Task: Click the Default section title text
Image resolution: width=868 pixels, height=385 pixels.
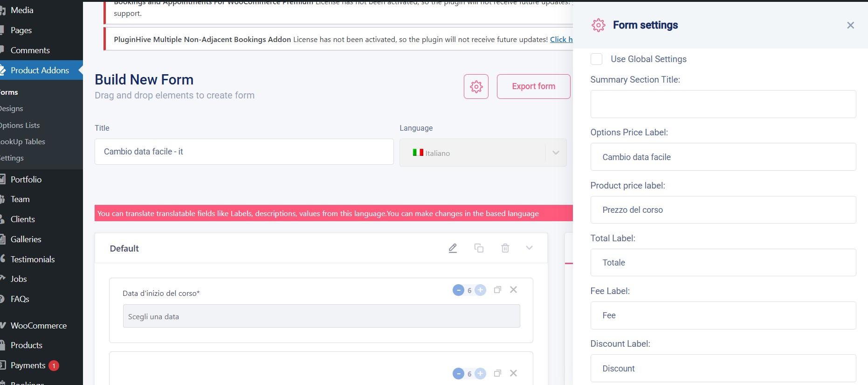Action: click(x=124, y=249)
